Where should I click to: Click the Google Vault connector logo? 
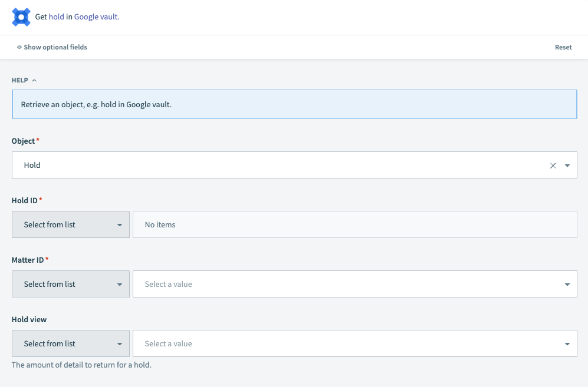point(21,16)
